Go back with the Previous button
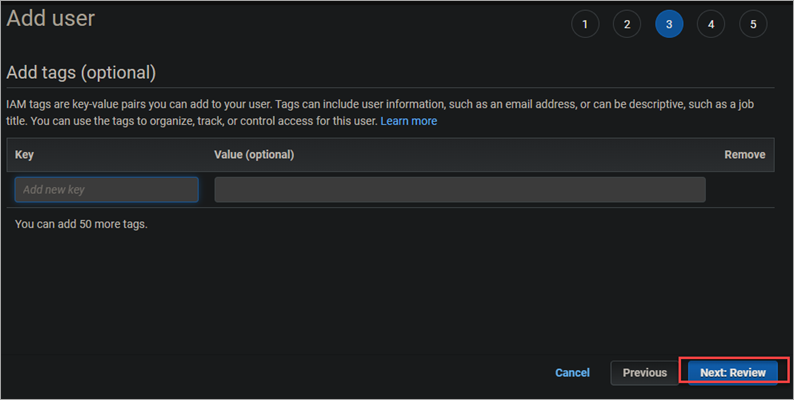Viewport: 794px width, 400px height. pos(645,373)
